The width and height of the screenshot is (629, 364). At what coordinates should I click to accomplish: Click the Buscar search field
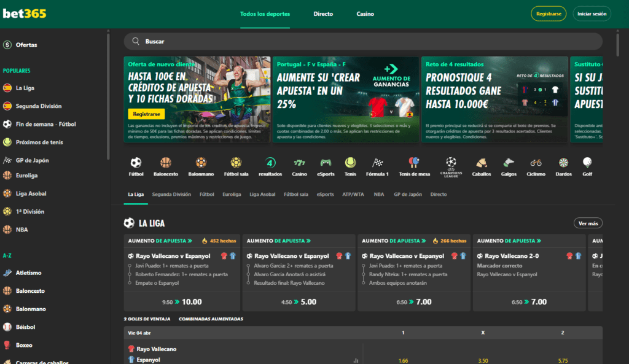pyautogui.click(x=363, y=41)
